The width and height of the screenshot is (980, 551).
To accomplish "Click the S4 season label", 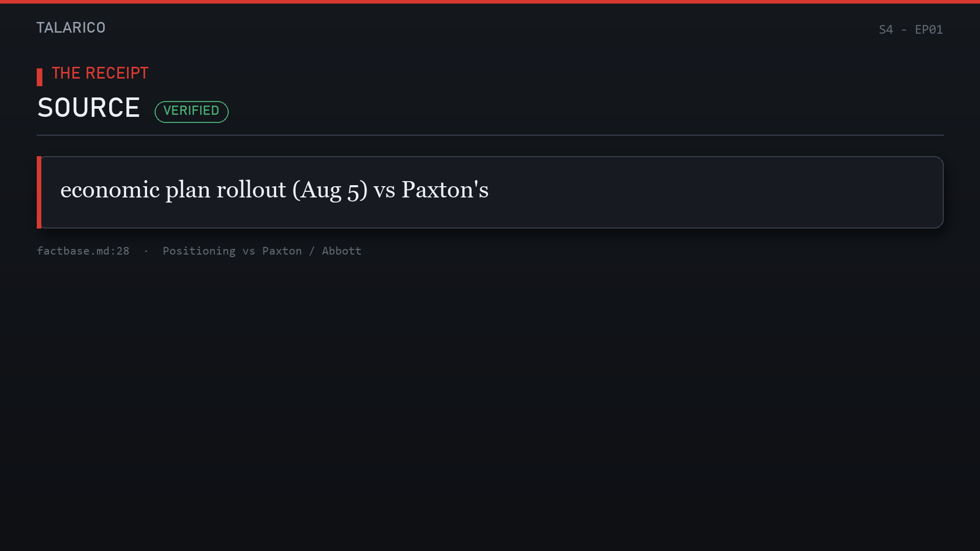I will 886,30.
